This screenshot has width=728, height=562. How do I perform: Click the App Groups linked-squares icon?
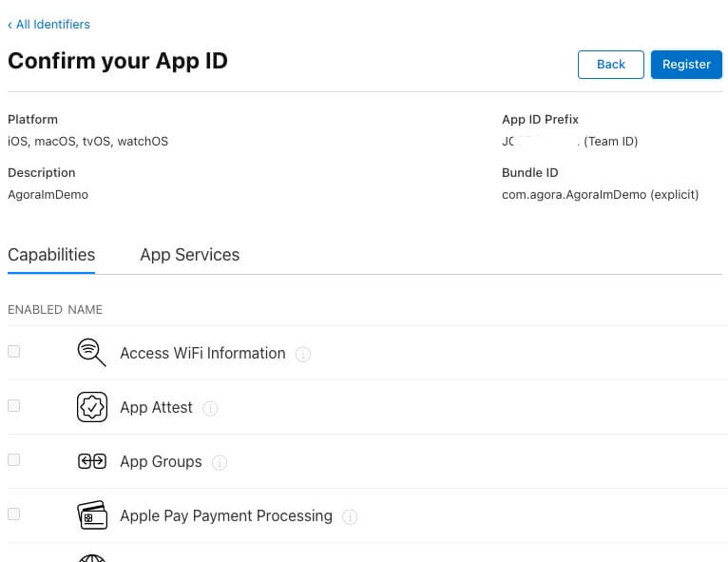click(x=91, y=461)
